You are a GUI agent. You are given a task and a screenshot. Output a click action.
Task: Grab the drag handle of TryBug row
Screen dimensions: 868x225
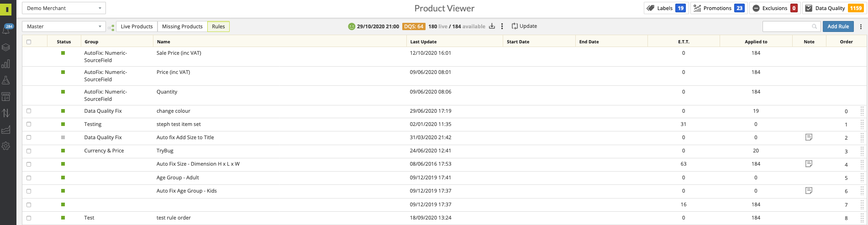tap(862, 151)
